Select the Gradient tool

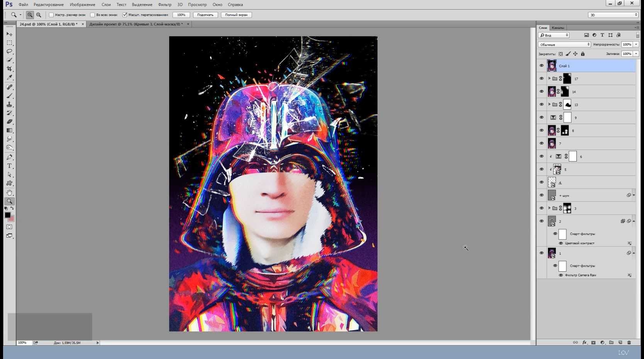(x=9, y=130)
